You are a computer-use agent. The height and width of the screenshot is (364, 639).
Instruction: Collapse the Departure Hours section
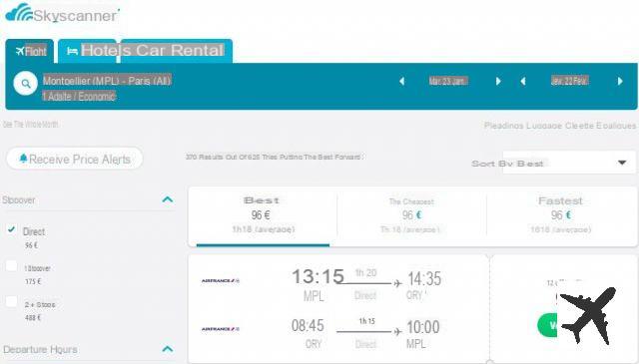168,349
